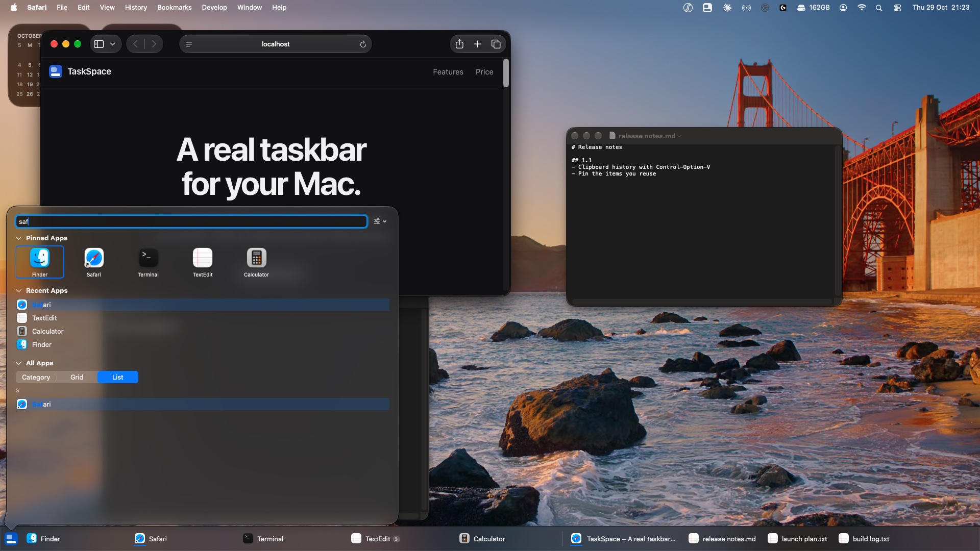Viewport: 980px width, 551px height.
Task: Select Calculator in Recent Apps
Action: [203, 331]
